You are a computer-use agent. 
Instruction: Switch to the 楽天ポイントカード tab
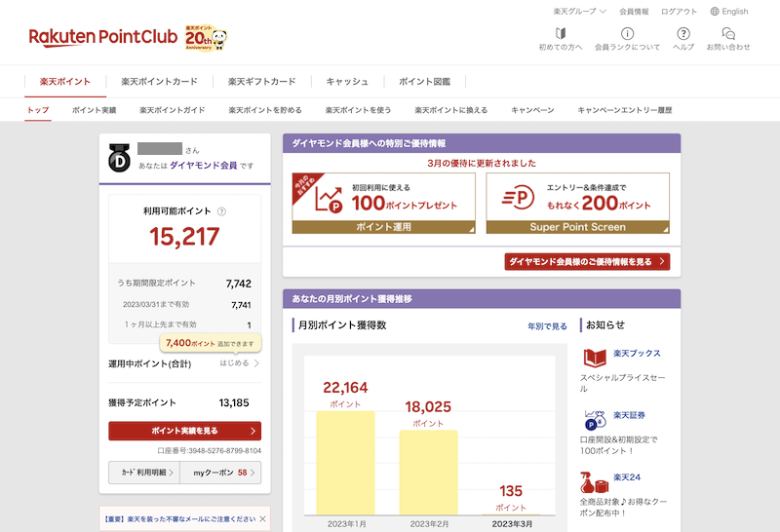pyautogui.click(x=159, y=82)
